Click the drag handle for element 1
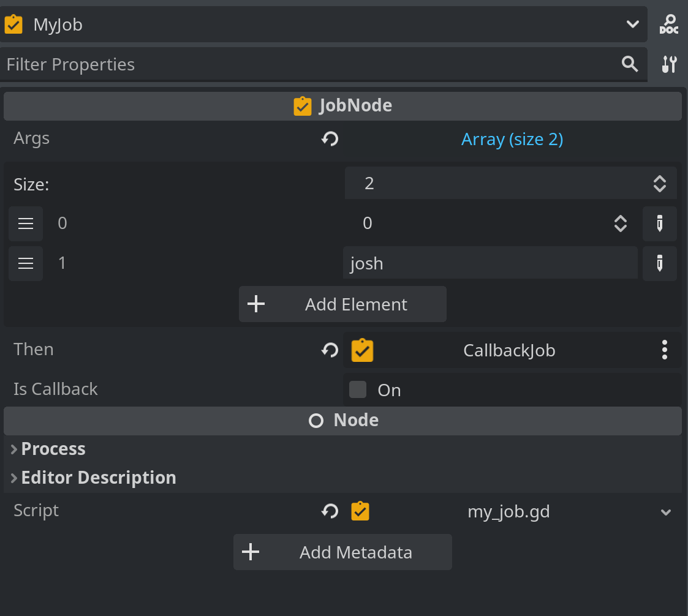 26,263
